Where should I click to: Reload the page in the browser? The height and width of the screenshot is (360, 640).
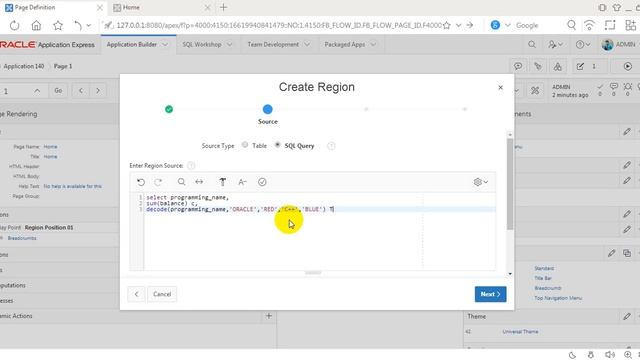pyautogui.click(x=14, y=25)
